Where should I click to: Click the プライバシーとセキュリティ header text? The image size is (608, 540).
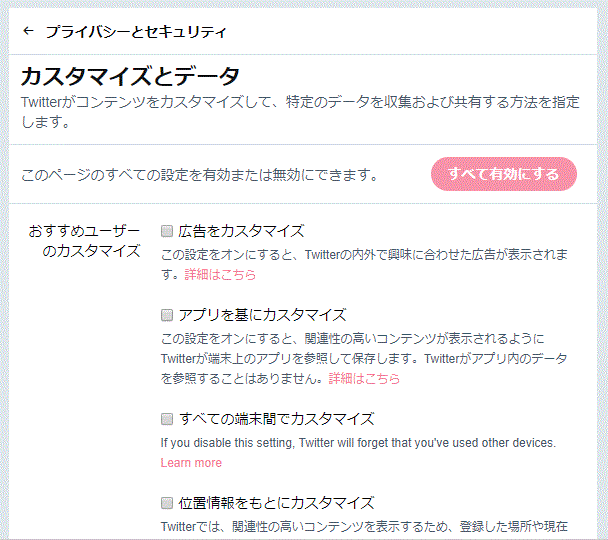(136, 31)
